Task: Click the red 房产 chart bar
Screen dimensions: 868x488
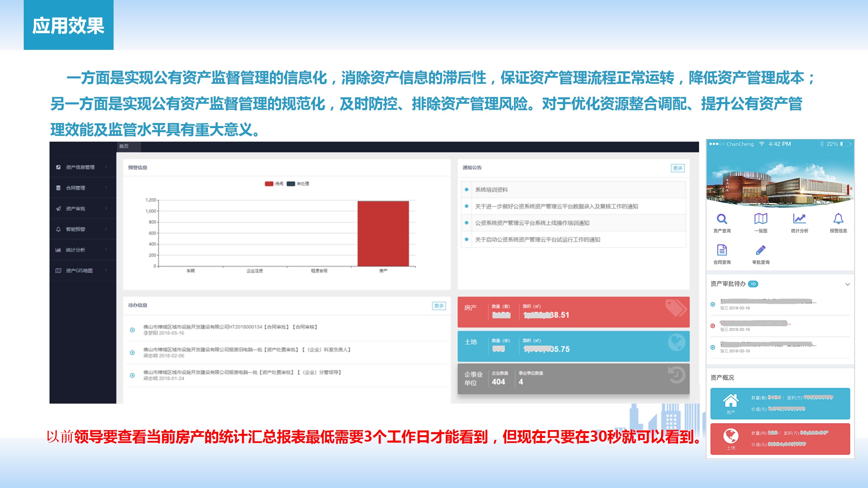Action: coord(383,233)
